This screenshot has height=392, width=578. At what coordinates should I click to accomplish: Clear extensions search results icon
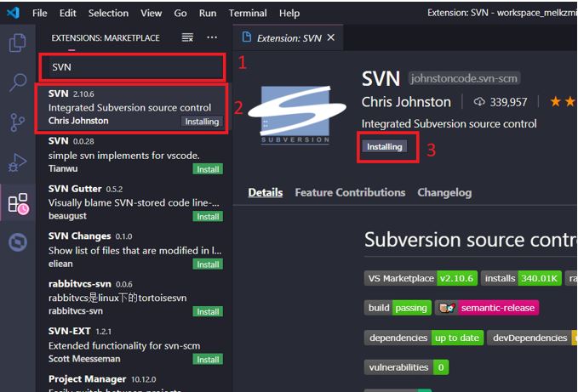point(187,37)
